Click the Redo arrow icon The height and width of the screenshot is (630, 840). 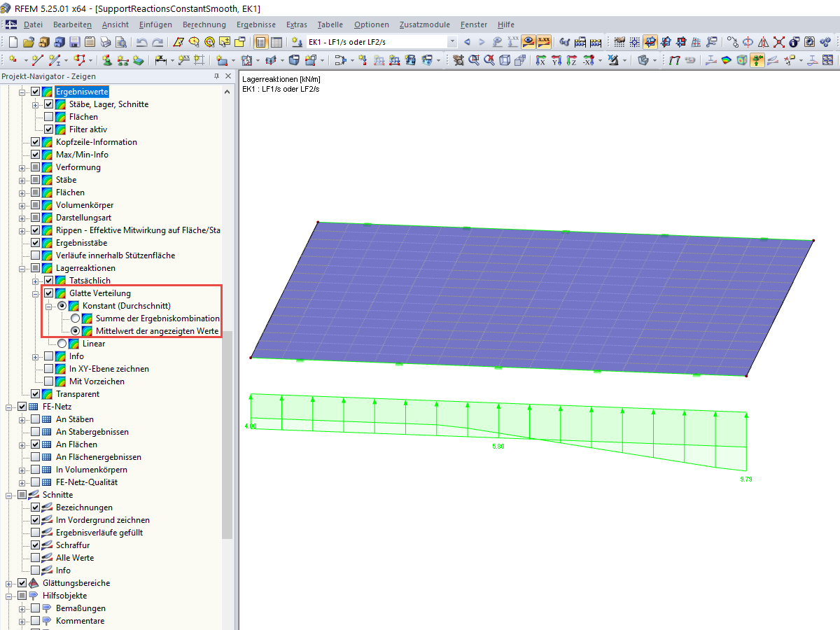(x=157, y=42)
